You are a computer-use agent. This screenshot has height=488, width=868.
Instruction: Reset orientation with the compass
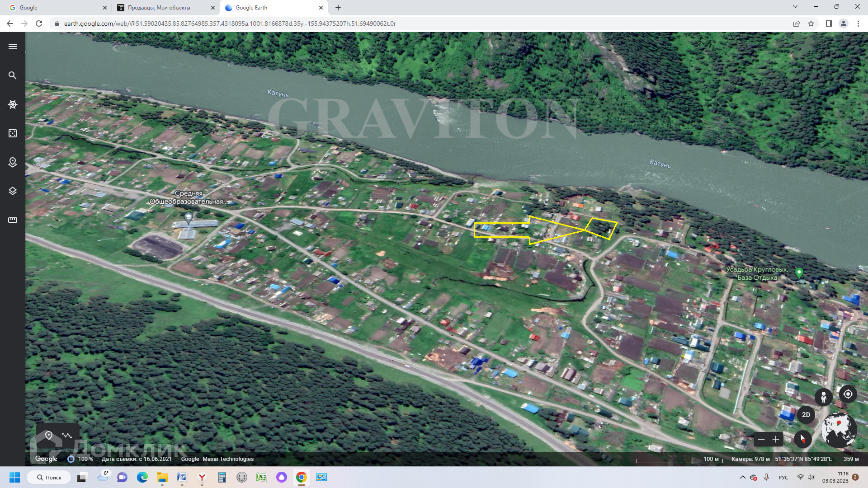click(x=802, y=439)
